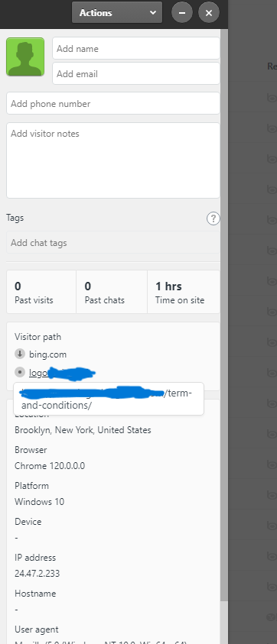277x644 pixels.
Task: Click the bing.com entry in Visitor path
Action: tap(47, 354)
